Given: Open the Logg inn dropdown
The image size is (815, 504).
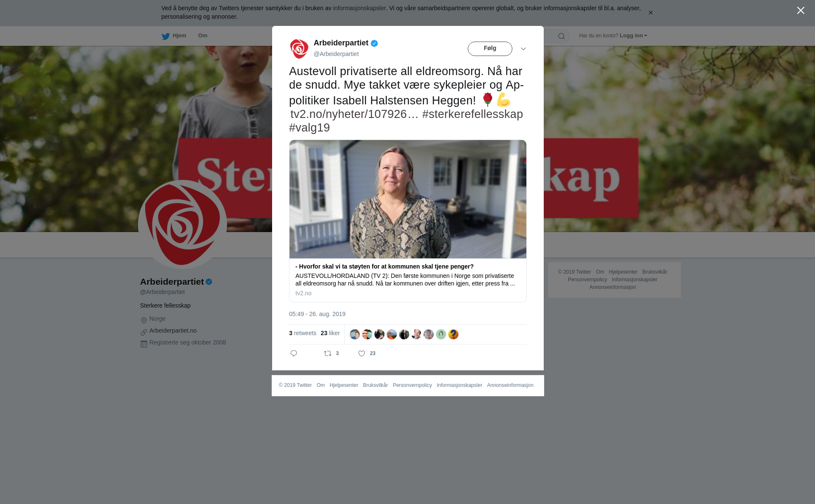Looking at the screenshot, I should [x=633, y=36].
